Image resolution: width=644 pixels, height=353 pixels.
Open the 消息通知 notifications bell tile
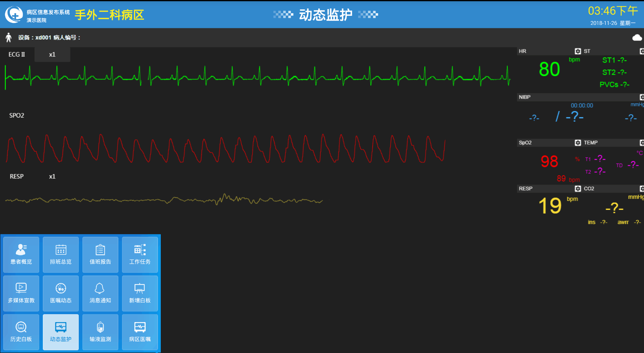click(x=100, y=293)
